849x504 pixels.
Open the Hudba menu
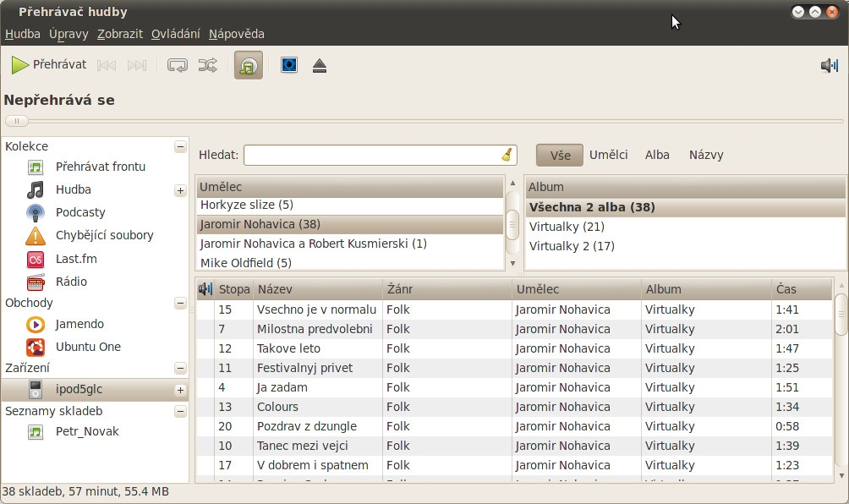pyautogui.click(x=23, y=34)
